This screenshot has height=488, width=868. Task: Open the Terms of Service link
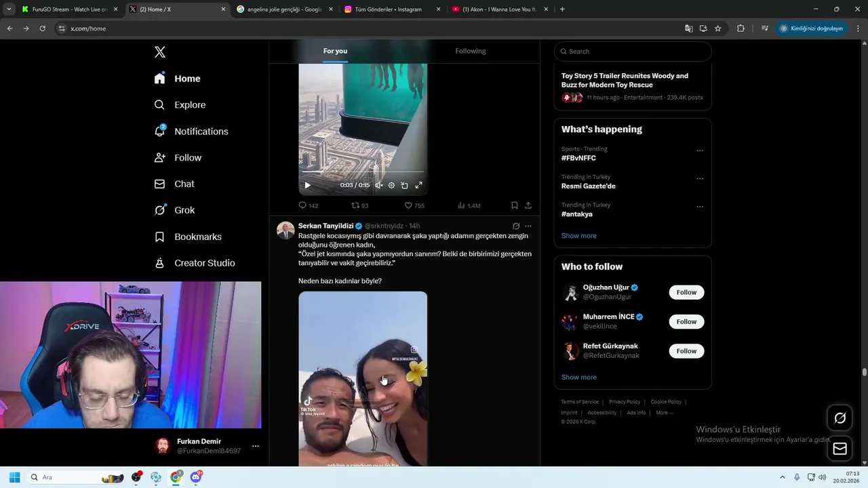click(x=580, y=402)
